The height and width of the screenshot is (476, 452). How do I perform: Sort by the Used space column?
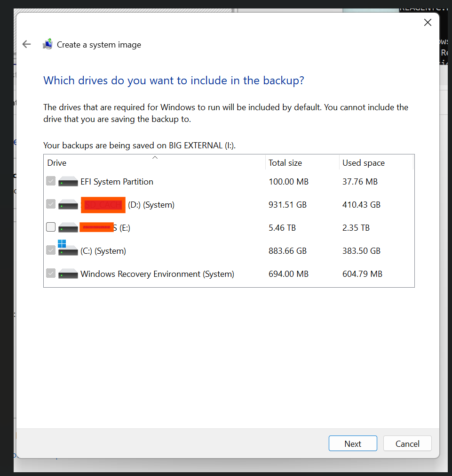[363, 163]
